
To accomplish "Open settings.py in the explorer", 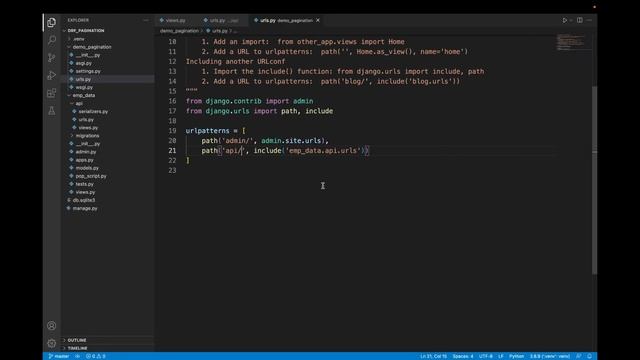I will pos(88,71).
